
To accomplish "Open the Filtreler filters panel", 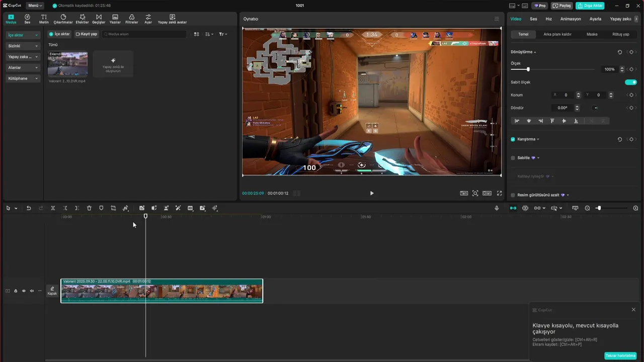I will pos(132,19).
